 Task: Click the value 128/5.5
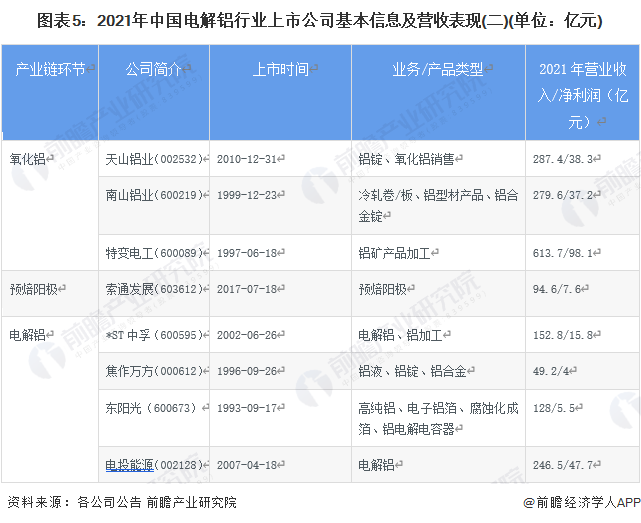(x=554, y=408)
